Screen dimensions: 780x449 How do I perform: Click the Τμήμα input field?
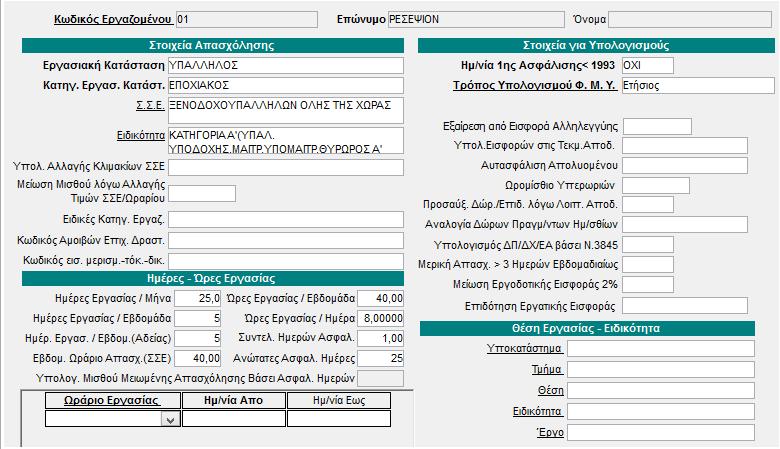coord(661,369)
